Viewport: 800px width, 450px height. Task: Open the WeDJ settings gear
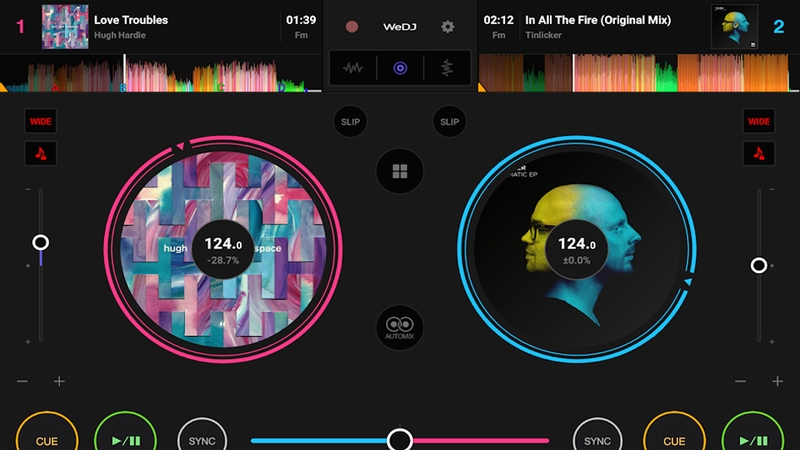447,27
